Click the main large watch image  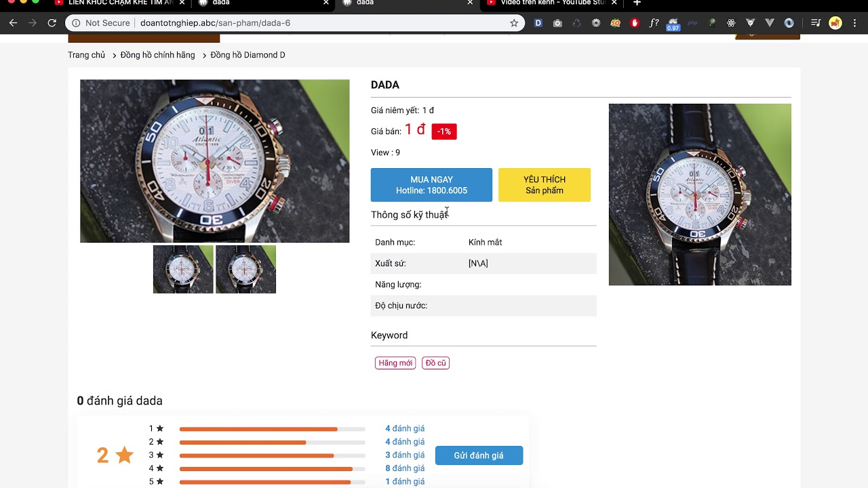[215, 161]
